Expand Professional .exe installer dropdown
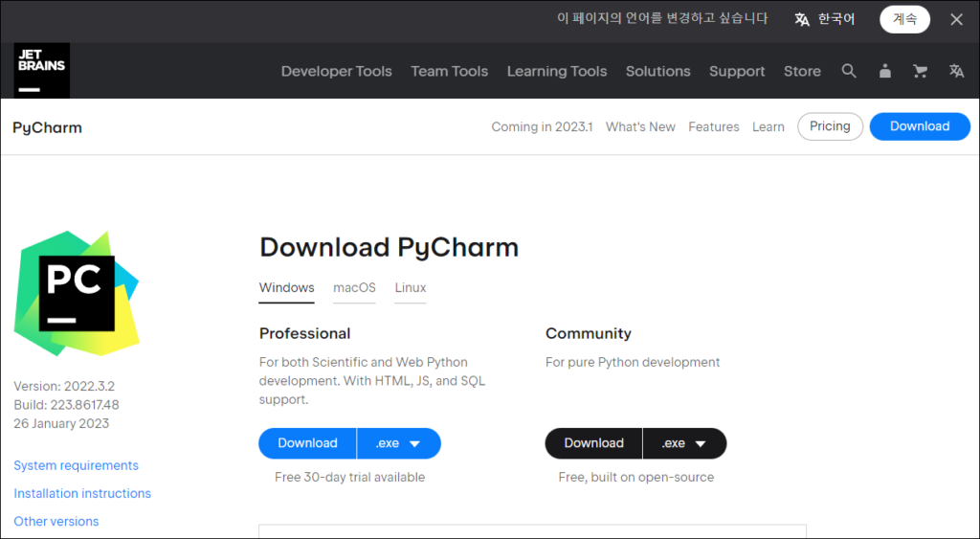980x539 pixels. (399, 443)
